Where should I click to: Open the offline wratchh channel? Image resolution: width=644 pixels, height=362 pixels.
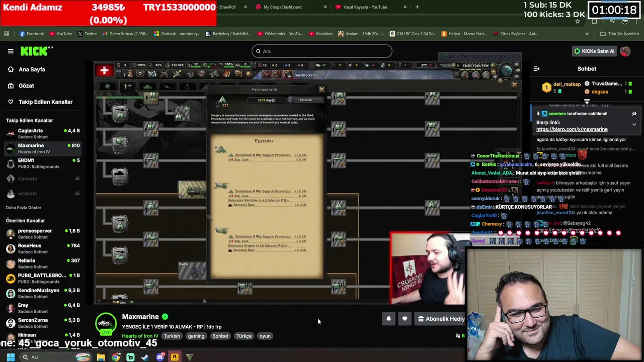[x=43, y=194]
